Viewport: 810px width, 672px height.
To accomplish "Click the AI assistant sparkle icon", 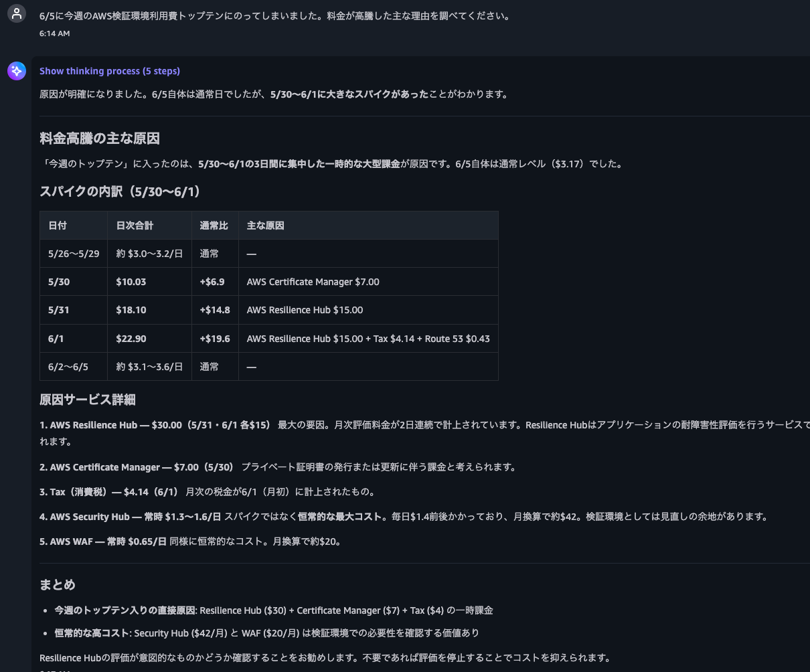I will point(17,71).
